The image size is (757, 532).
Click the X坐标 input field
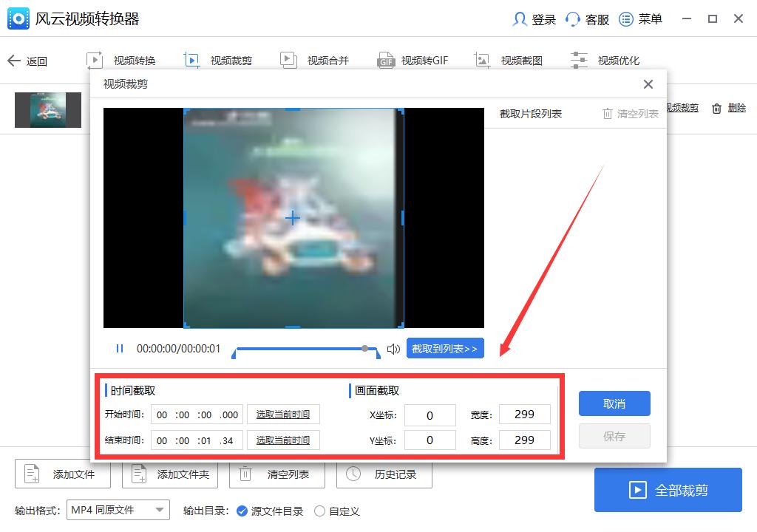click(x=430, y=415)
